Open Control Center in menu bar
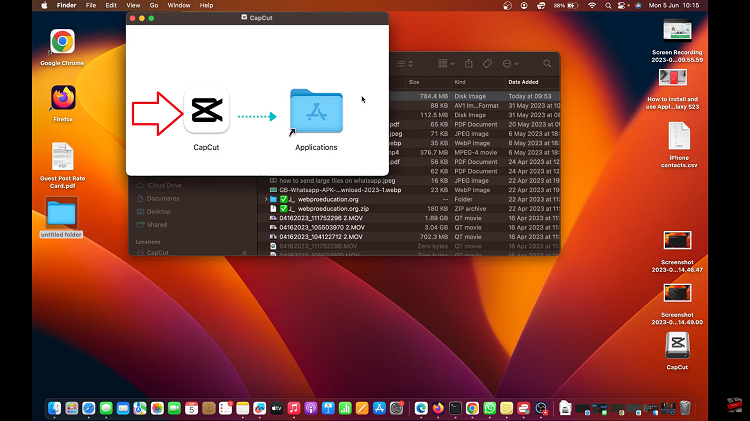750x421 pixels. pyautogui.click(x=622, y=6)
